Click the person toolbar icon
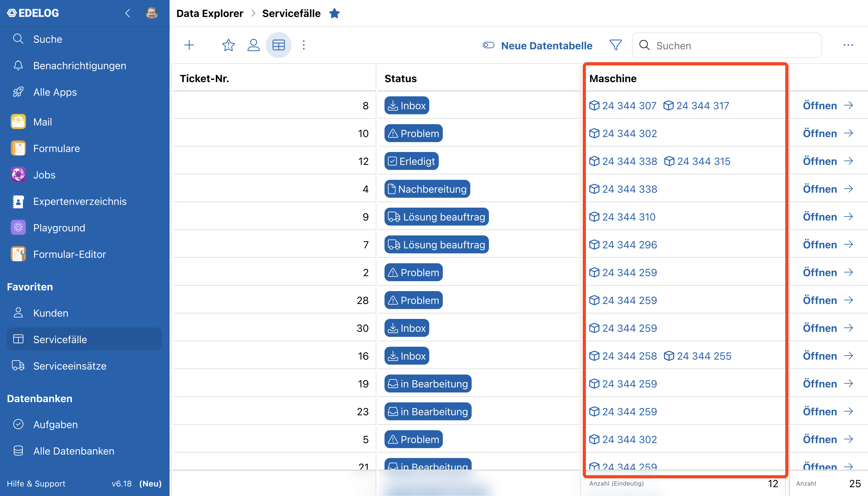868x496 pixels. click(254, 45)
